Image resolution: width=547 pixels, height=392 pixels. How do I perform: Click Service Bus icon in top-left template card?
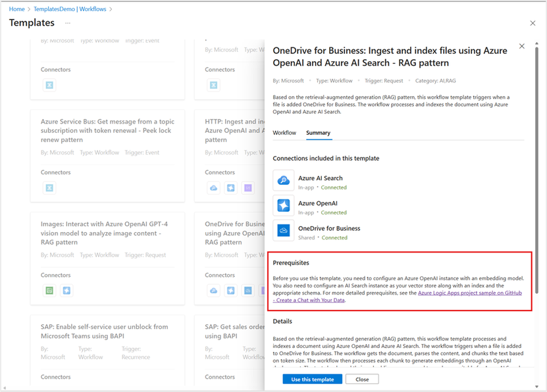click(x=49, y=85)
